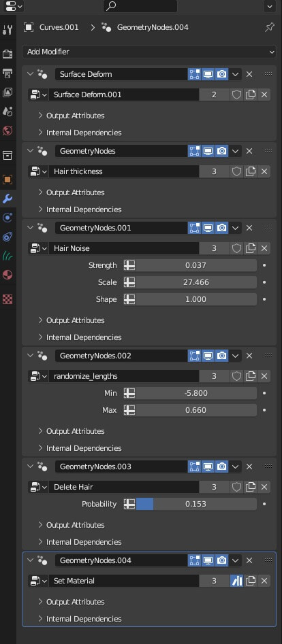This screenshot has width=282, height=644.
Task: Click the randomize_lengths Max value field
Action: [x=196, y=410]
